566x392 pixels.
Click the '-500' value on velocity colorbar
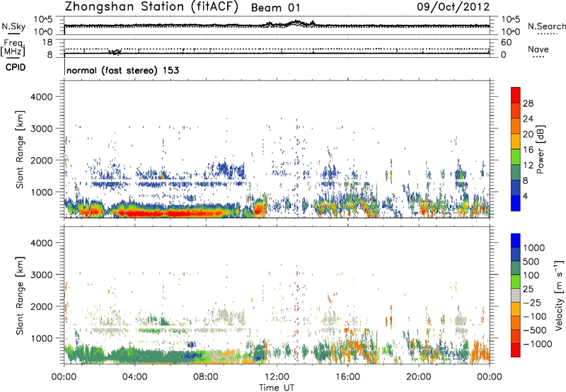[x=535, y=330]
